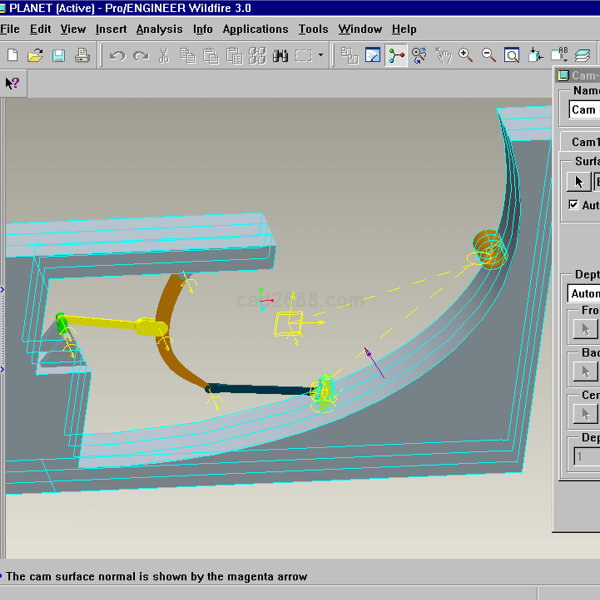
Task: Click the binoculars Find icon
Action: (x=279, y=56)
